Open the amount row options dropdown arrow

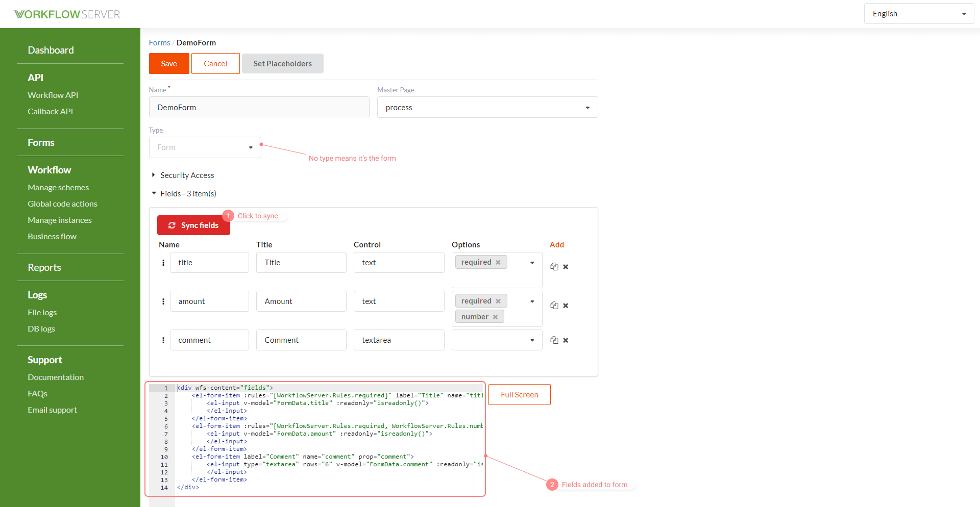point(532,301)
